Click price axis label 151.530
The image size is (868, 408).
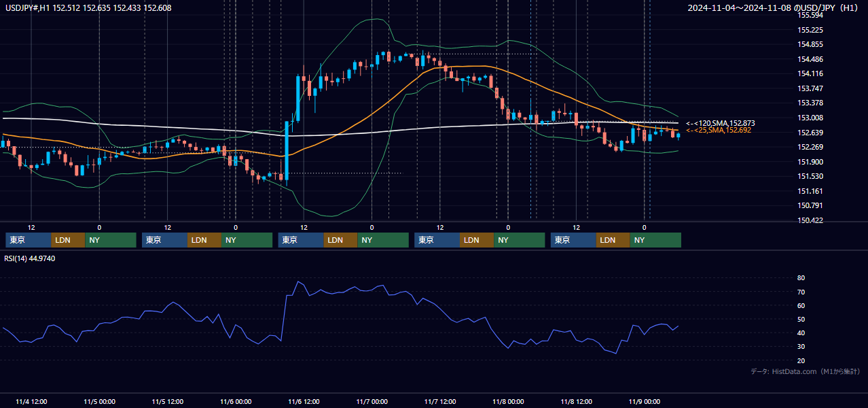coord(810,176)
